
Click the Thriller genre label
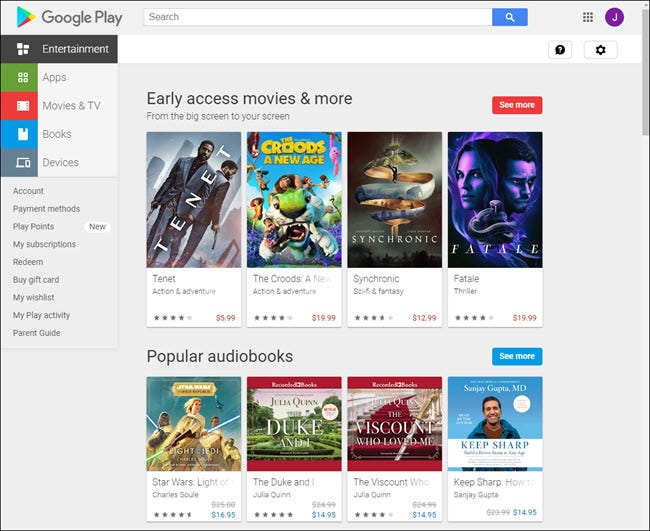tap(465, 291)
